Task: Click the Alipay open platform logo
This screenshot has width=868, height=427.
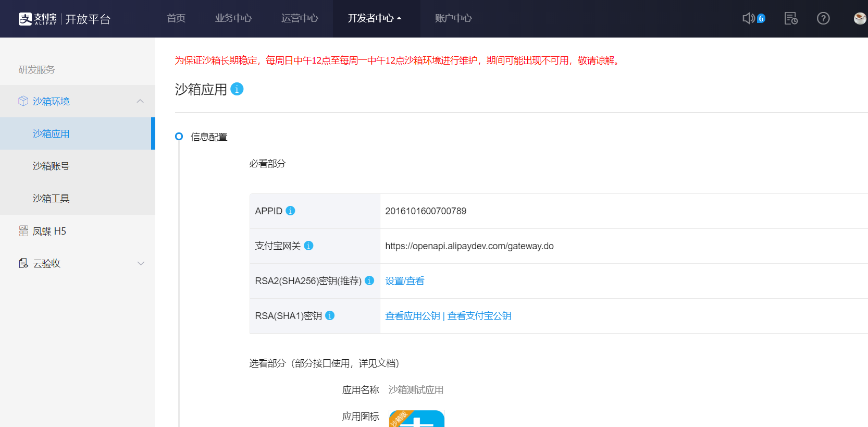Action: [x=65, y=19]
